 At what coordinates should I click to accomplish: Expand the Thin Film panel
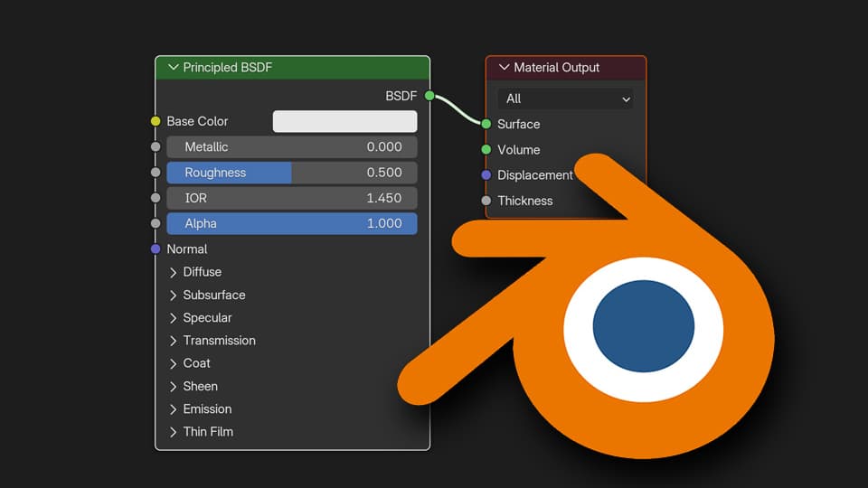pos(174,432)
